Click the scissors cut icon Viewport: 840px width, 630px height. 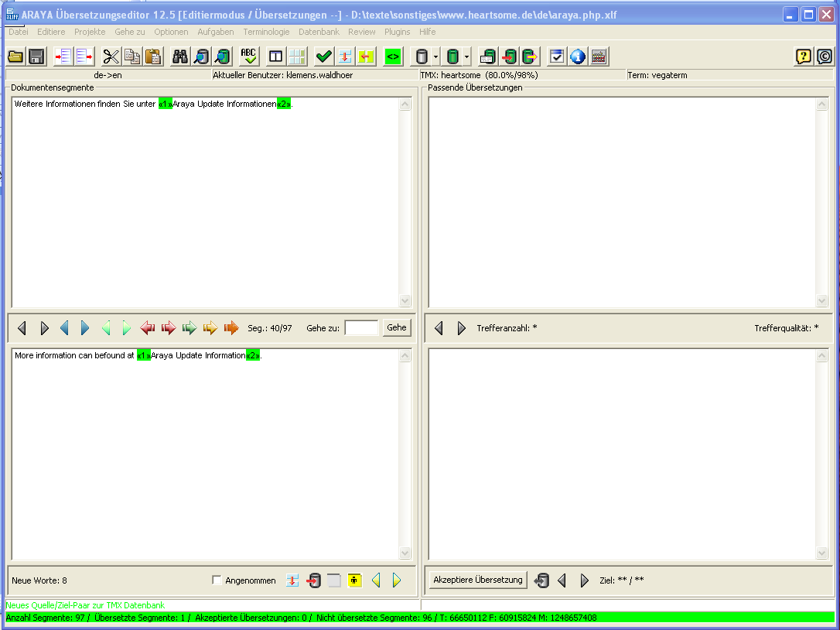[x=111, y=56]
